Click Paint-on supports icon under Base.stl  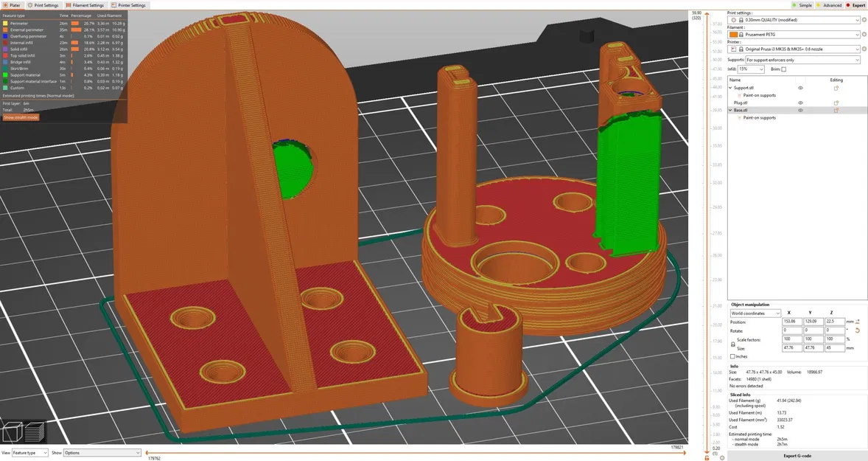(740, 118)
